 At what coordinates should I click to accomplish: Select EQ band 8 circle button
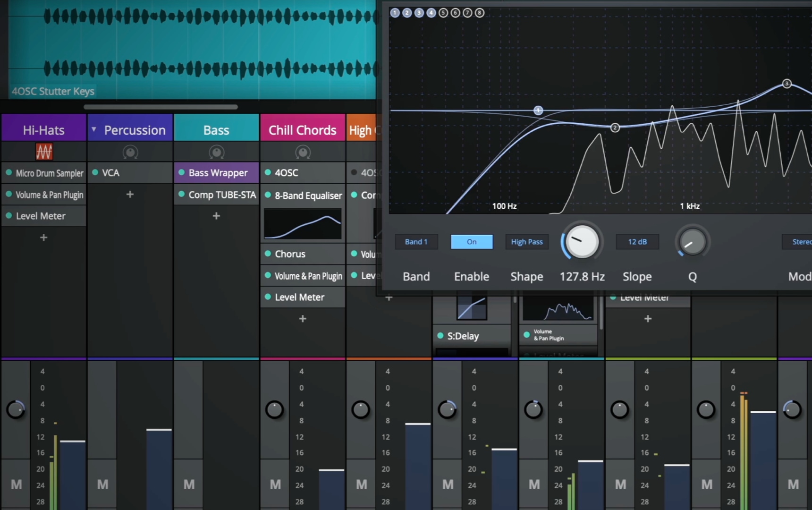(x=480, y=13)
